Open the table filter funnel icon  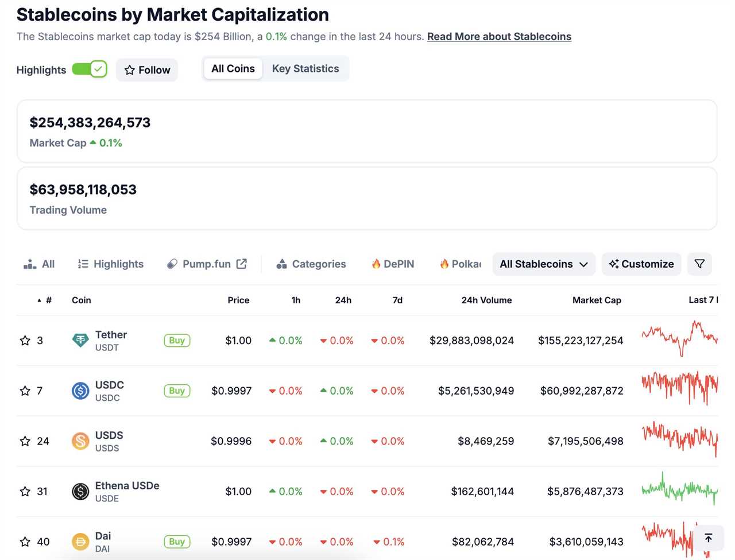[x=699, y=264]
